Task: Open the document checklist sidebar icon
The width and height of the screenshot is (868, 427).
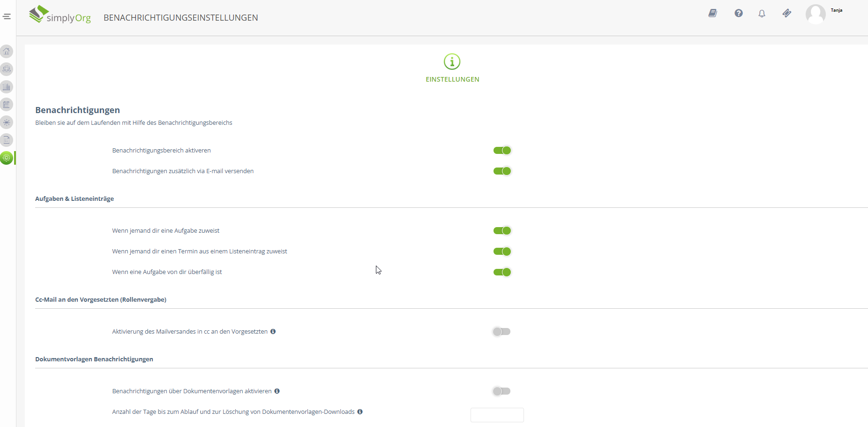Action: 7,140
